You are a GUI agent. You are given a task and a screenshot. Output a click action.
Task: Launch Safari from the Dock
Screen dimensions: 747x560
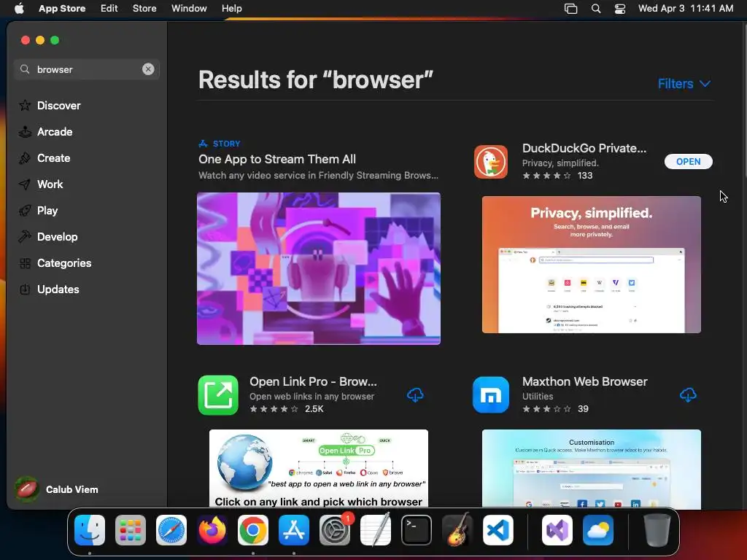pyautogui.click(x=171, y=530)
